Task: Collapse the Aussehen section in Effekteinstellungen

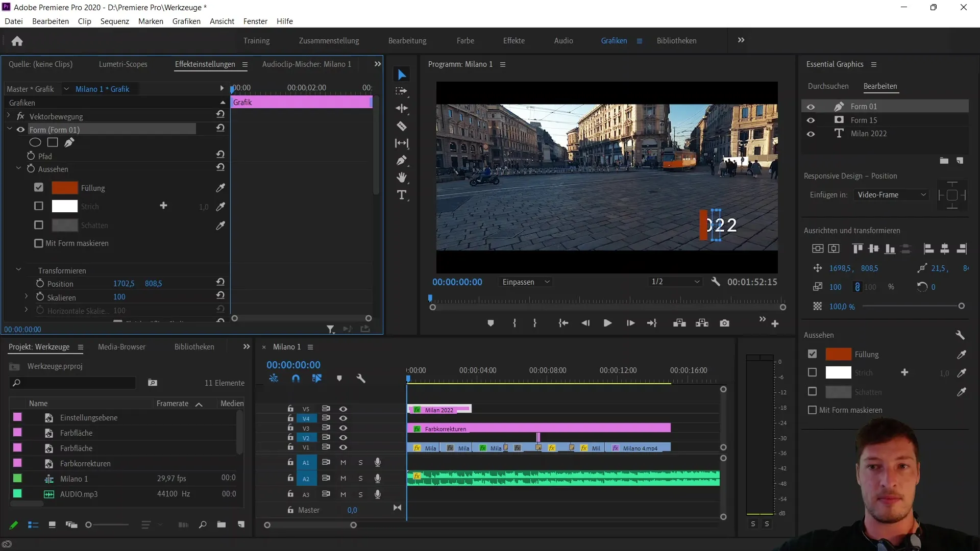Action: [18, 168]
